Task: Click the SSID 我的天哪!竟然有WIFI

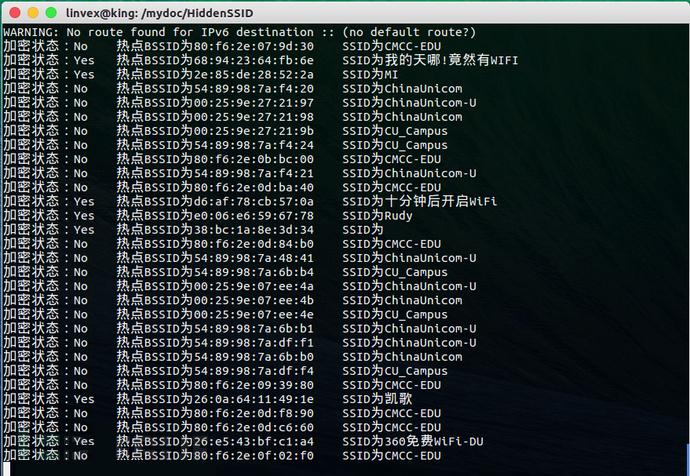Action: click(451, 60)
